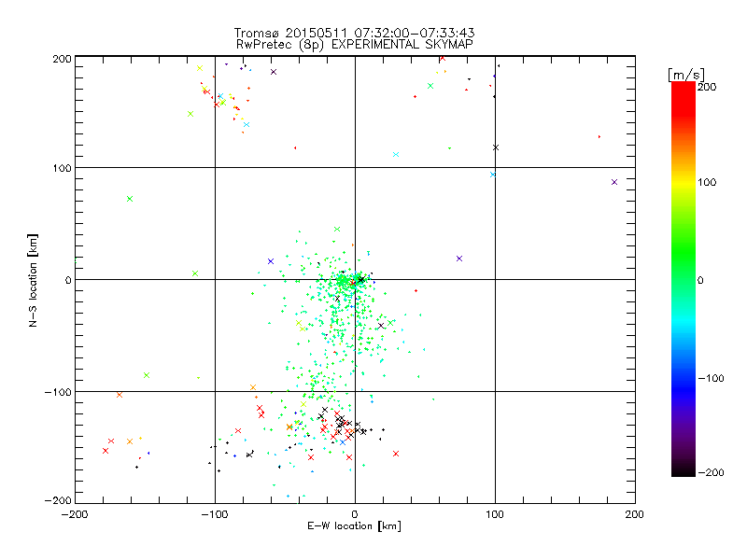Click the y-axis tick label "-200"
Screen dimensions: 747x560
pos(58,500)
